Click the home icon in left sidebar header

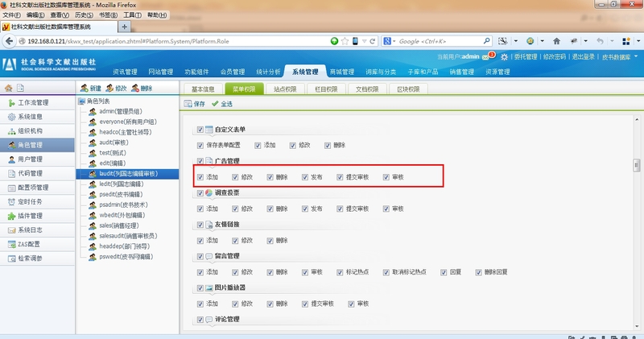click(x=8, y=89)
